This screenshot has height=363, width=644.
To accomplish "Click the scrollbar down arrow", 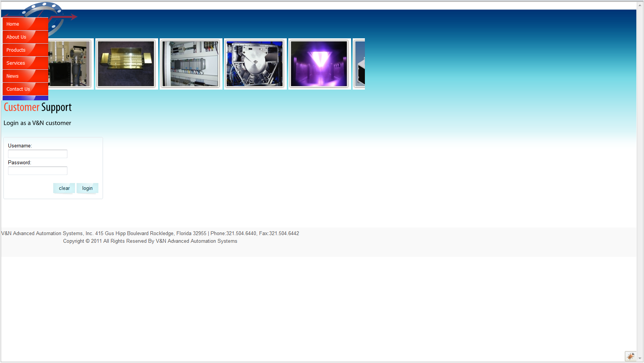I will pos(640,358).
